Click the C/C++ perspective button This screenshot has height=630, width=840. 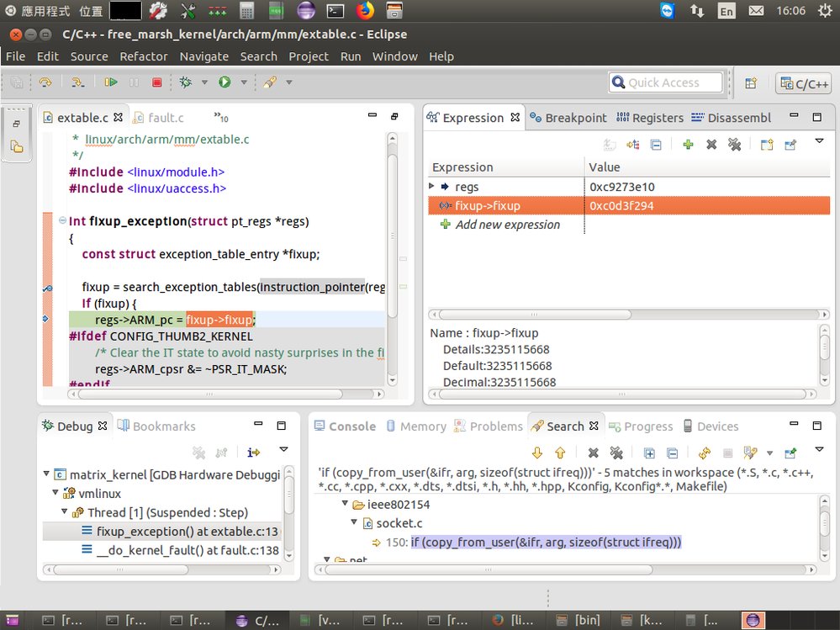[805, 83]
